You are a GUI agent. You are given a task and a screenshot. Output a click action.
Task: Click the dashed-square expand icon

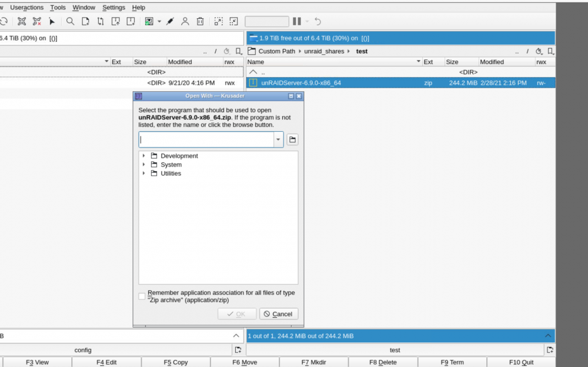pos(218,21)
